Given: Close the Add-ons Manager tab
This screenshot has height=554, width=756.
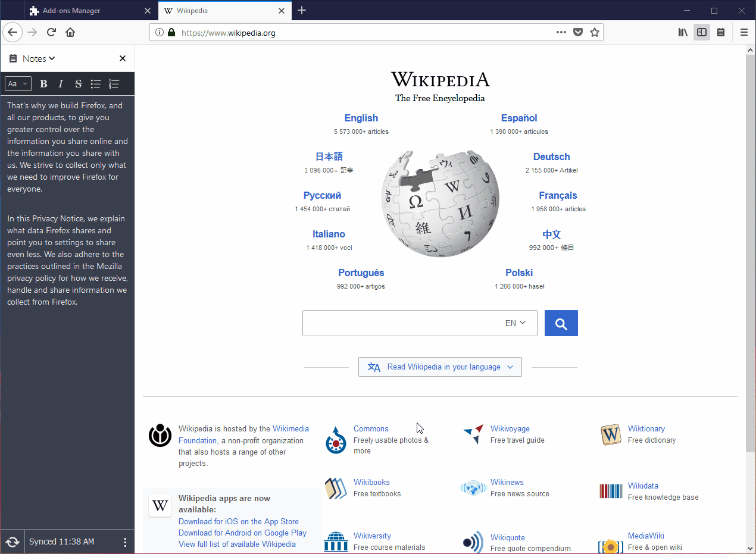Looking at the screenshot, I should [148, 11].
